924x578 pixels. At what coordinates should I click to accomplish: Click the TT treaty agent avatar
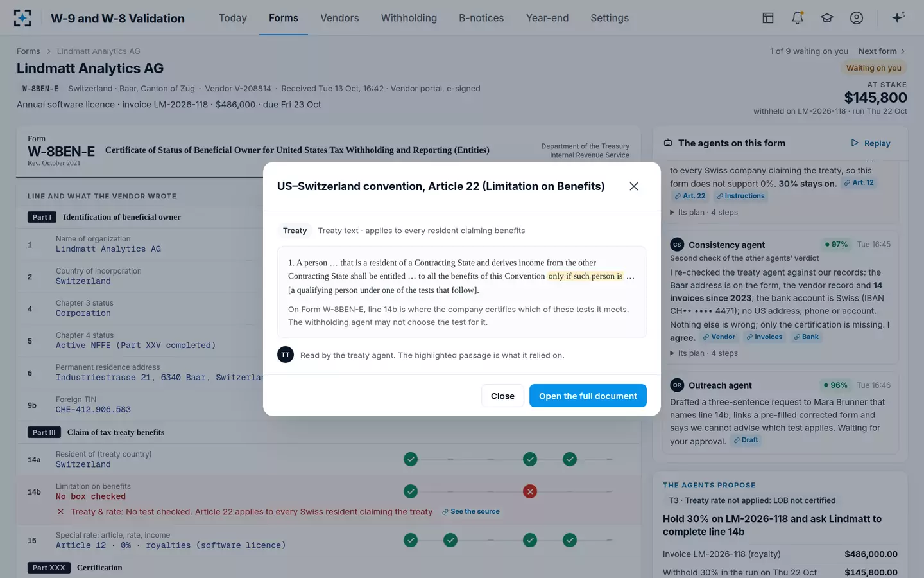(x=286, y=355)
